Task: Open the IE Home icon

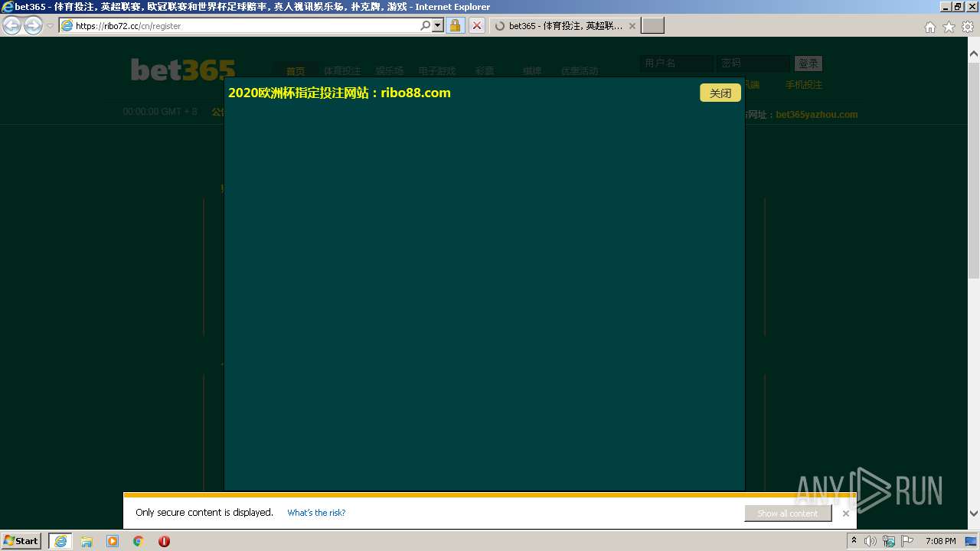Action: click(929, 27)
